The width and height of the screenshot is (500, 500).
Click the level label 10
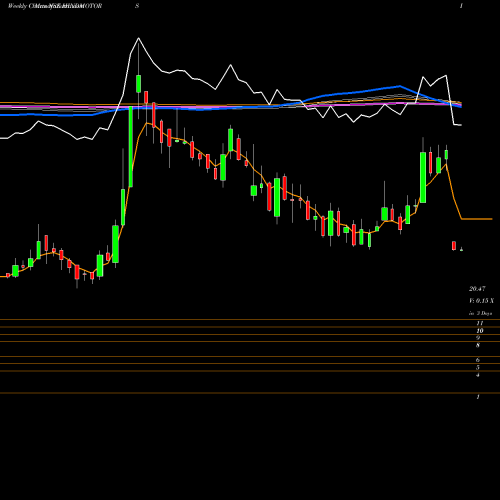coord(480,331)
